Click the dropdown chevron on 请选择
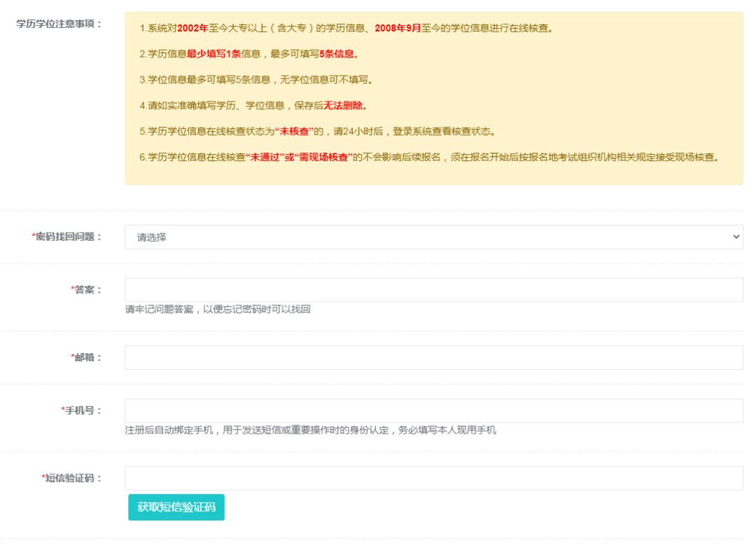756x545 pixels. point(735,237)
